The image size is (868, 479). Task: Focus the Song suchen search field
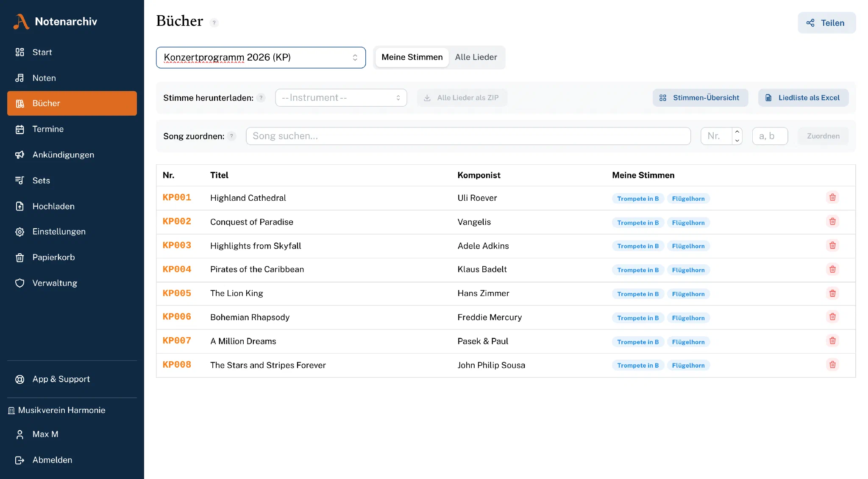click(x=468, y=136)
